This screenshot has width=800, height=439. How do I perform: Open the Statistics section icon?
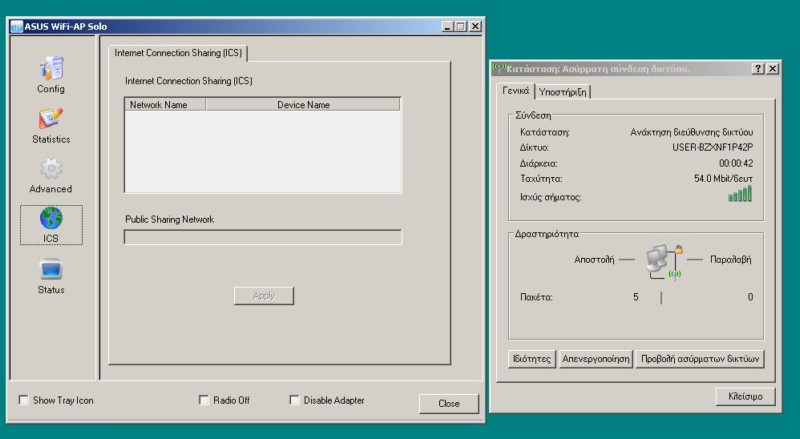tap(51, 118)
